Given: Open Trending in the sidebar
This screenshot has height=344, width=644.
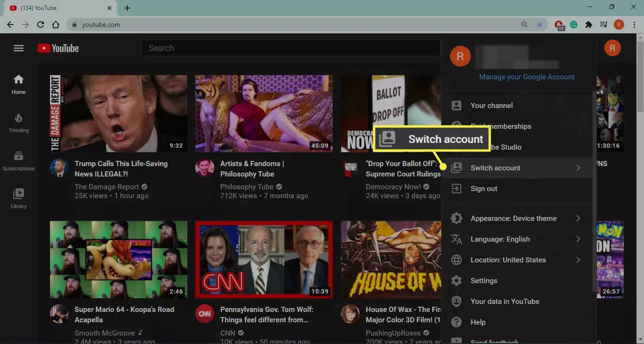Looking at the screenshot, I should coord(18,123).
